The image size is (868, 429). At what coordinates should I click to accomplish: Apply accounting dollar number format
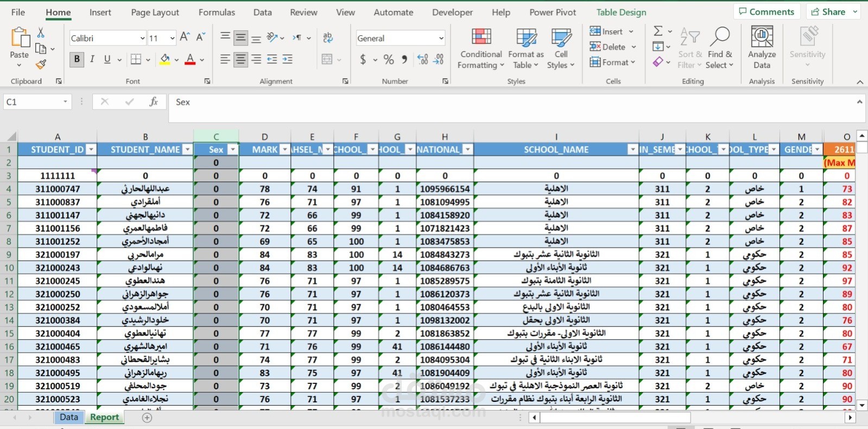[x=363, y=59]
